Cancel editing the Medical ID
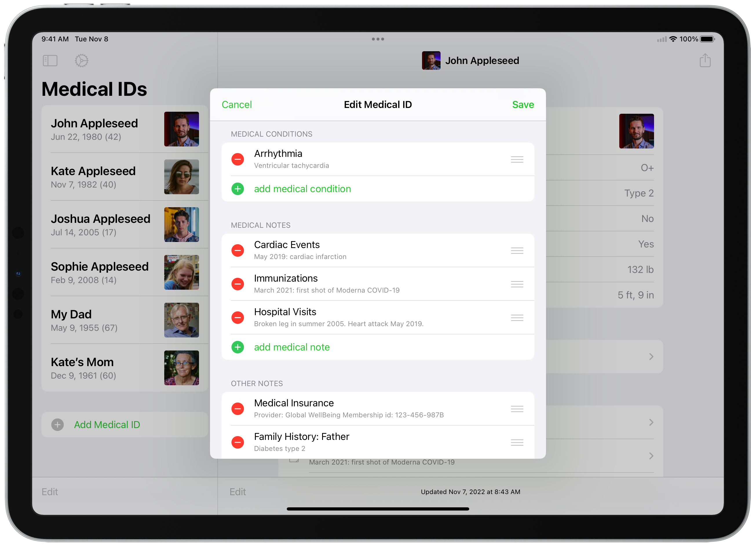The width and height of the screenshot is (756, 547). tap(236, 104)
